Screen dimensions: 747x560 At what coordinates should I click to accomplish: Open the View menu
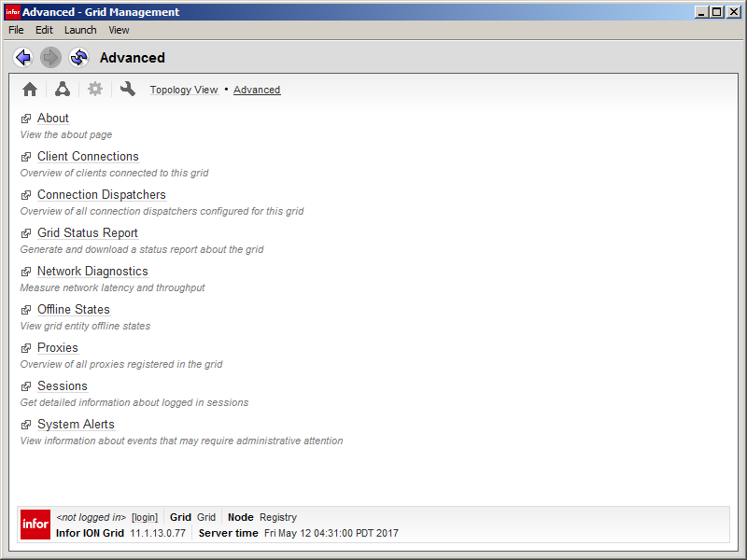pos(119,30)
